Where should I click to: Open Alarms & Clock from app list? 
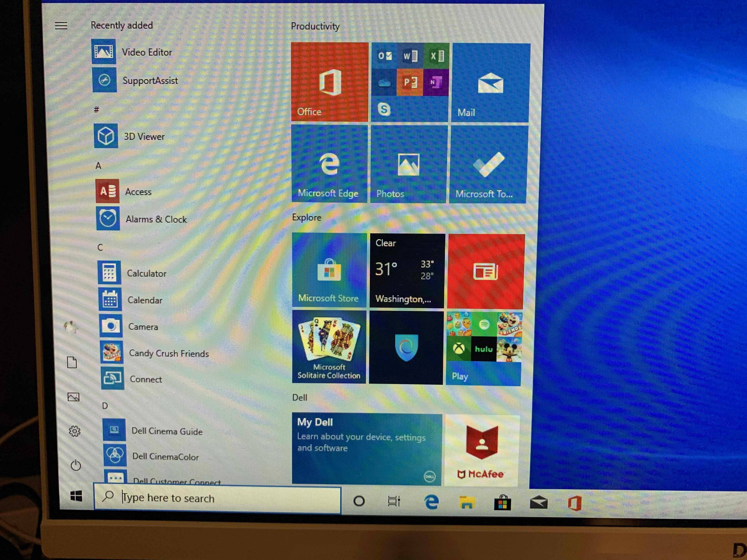click(x=156, y=219)
